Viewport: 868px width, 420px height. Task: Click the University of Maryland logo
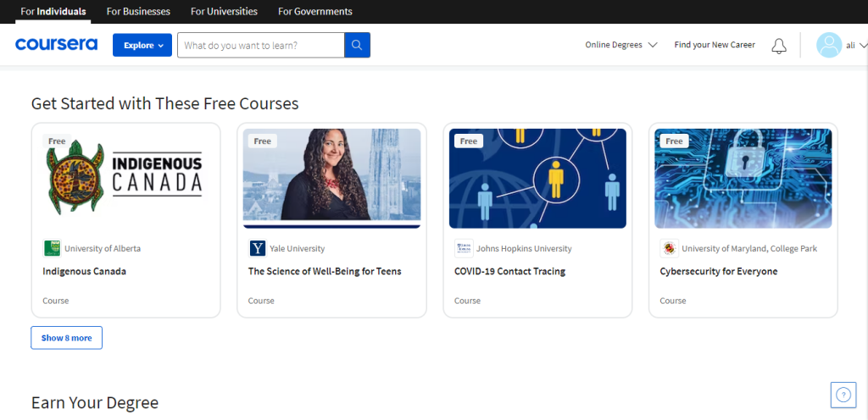tap(670, 248)
